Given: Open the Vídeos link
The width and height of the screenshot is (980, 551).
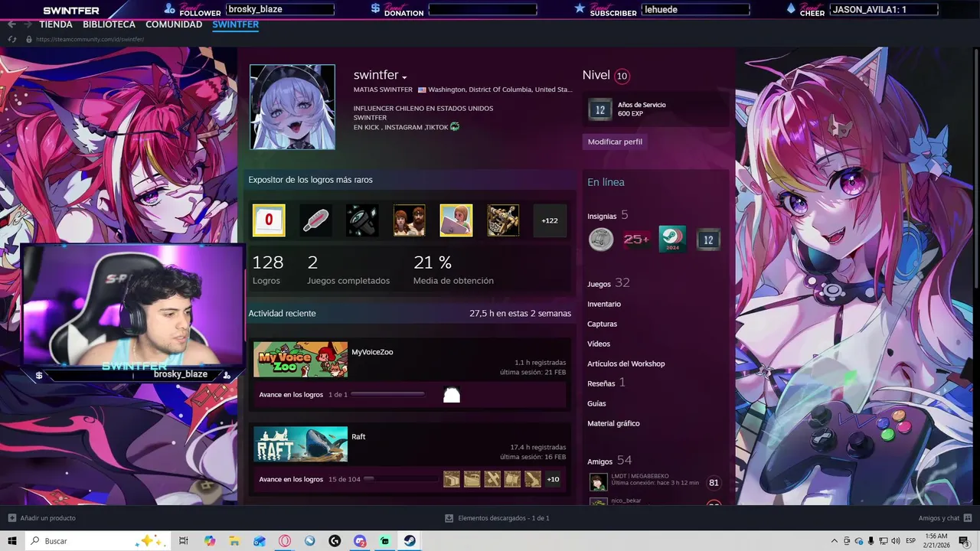Looking at the screenshot, I should tap(599, 344).
